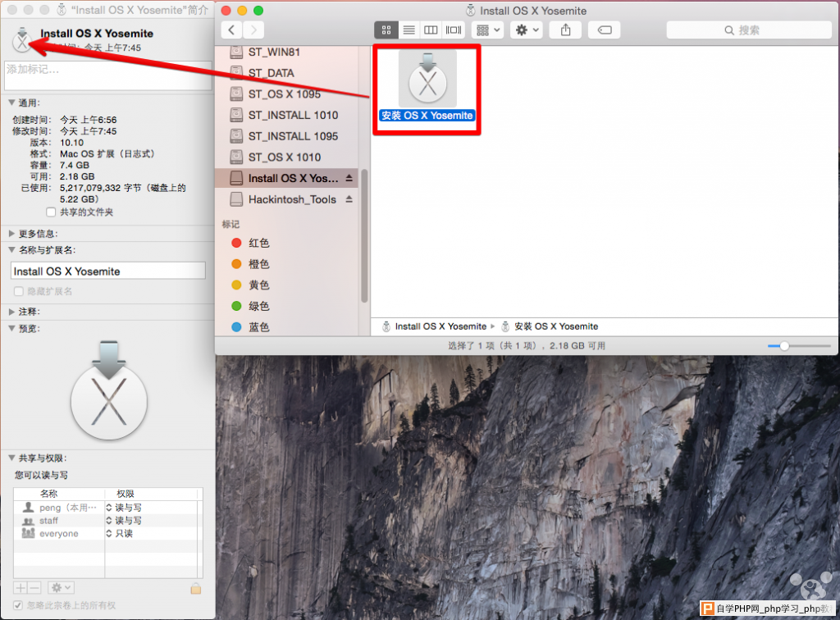840x620 pixels.
Task: Expand the 更多信息 section
Action: (11, 234)
